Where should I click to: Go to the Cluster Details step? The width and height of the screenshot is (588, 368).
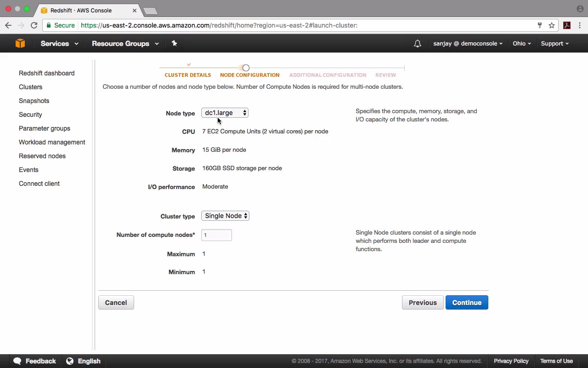[188, 75]
